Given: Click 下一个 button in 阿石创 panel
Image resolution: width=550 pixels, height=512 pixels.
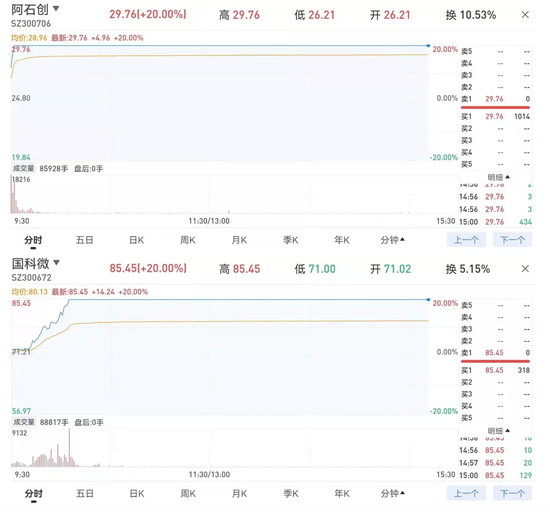Looking at the screenshot, I should [x=512, y=240].
